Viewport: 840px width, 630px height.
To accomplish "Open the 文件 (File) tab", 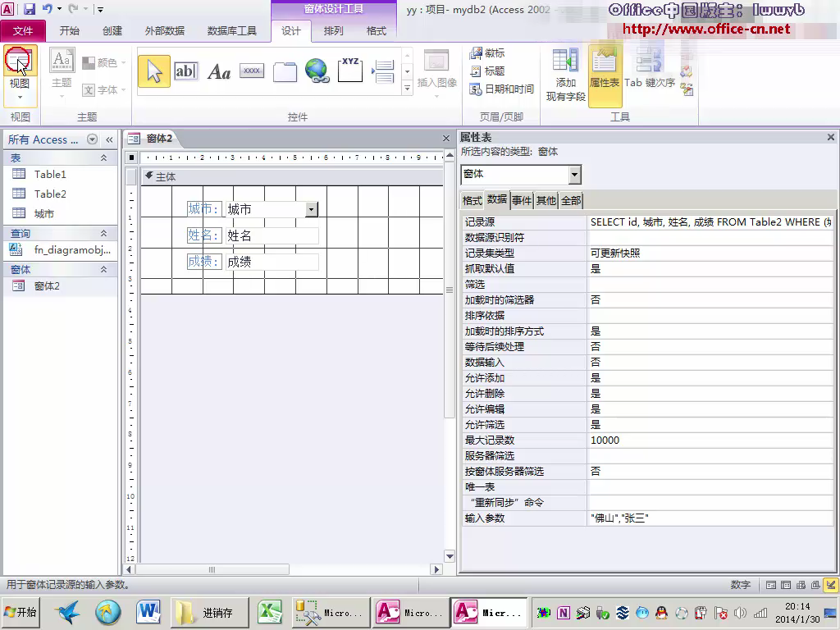I will [23, 31].
